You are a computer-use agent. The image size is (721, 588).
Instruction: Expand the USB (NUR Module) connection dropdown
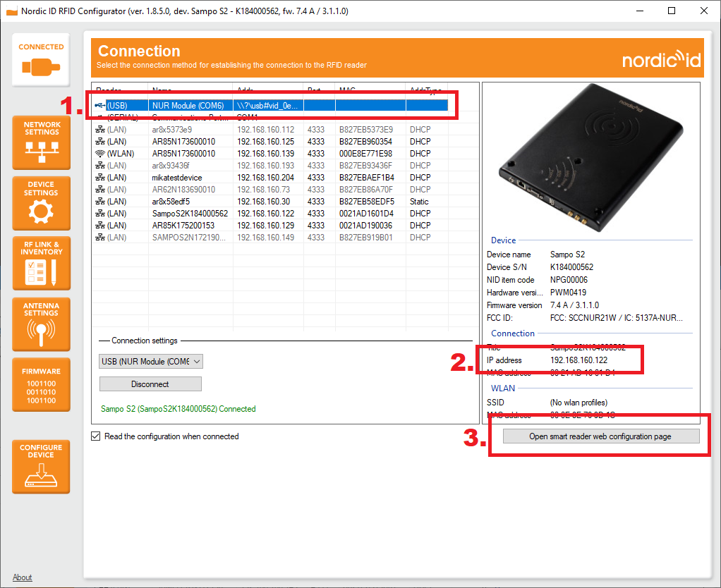tap(151, 362)
